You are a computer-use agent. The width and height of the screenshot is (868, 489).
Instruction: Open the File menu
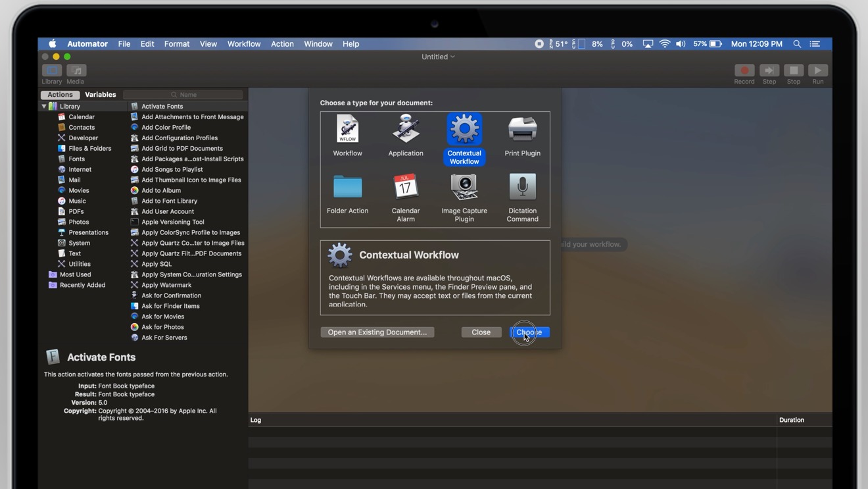coord(124,44)
